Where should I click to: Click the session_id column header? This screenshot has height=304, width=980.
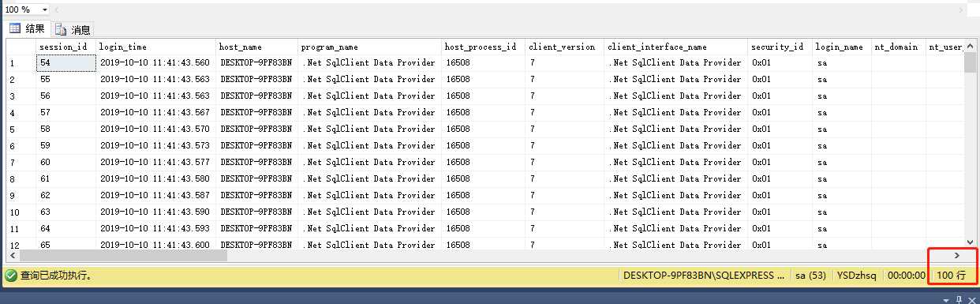(65, 47)
